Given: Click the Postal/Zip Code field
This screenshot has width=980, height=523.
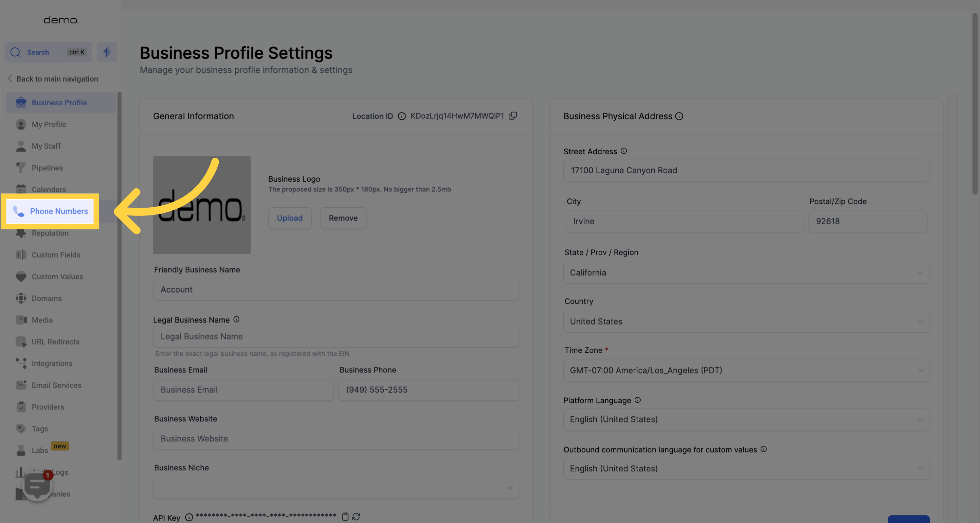Looking at the screenshot, I should tap(868, 221).
